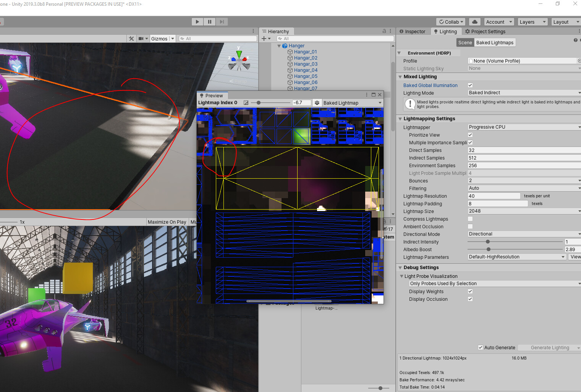Enable Compress Lightmaps
The height and width of the screenshot is (392, 581).
(470, 219)
